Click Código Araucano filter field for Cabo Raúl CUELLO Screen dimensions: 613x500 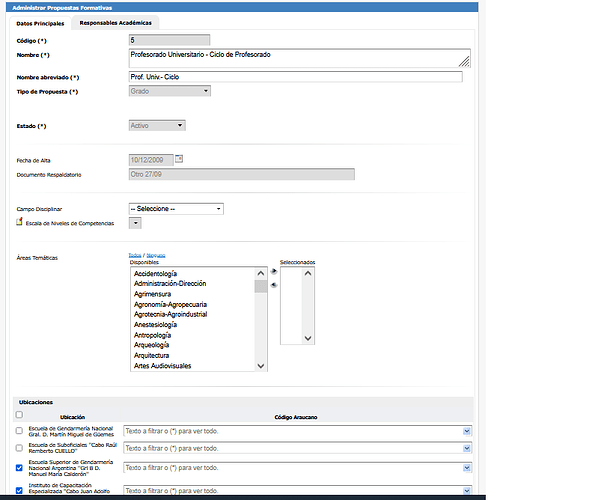298,448
